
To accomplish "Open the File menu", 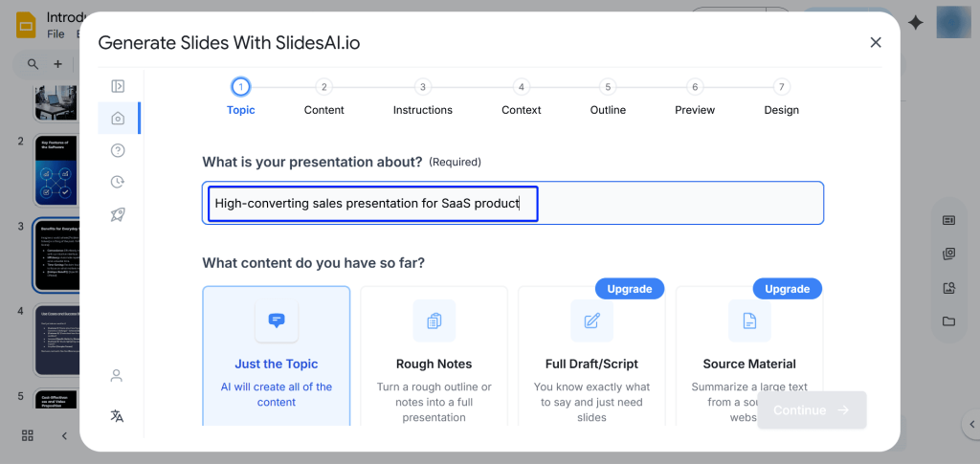I will click(56, 34).
